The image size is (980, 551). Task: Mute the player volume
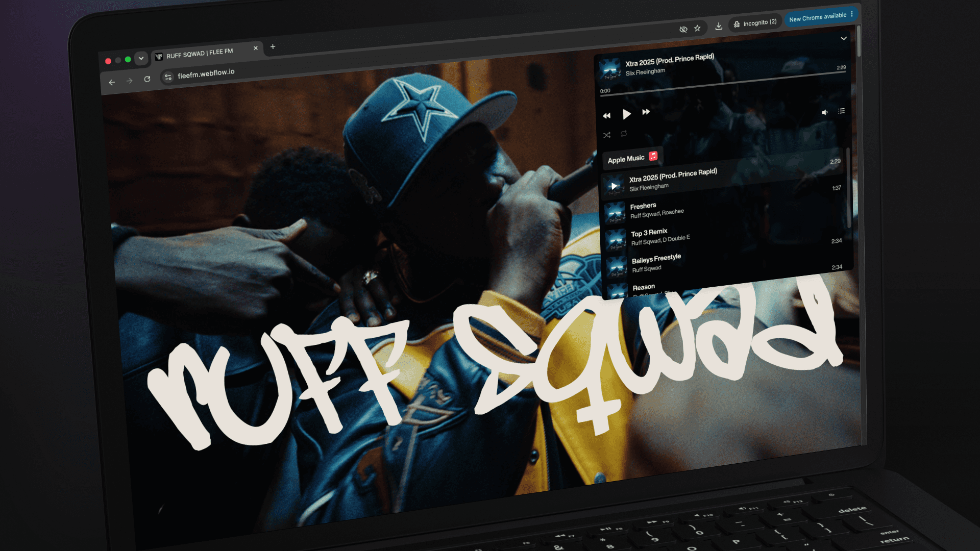coord(825,112)
